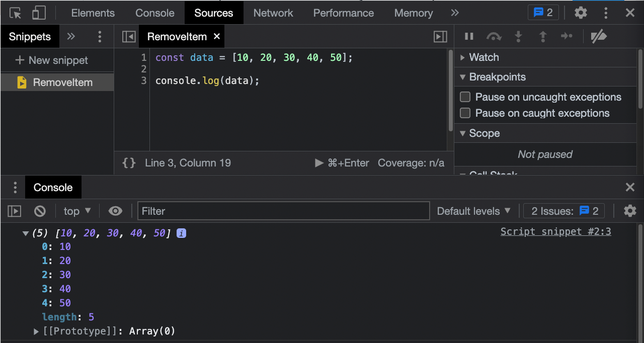Screen dimensions: 644x343
Task: Toggle the live expression eye icon
Action: click(x=115, y=211)
